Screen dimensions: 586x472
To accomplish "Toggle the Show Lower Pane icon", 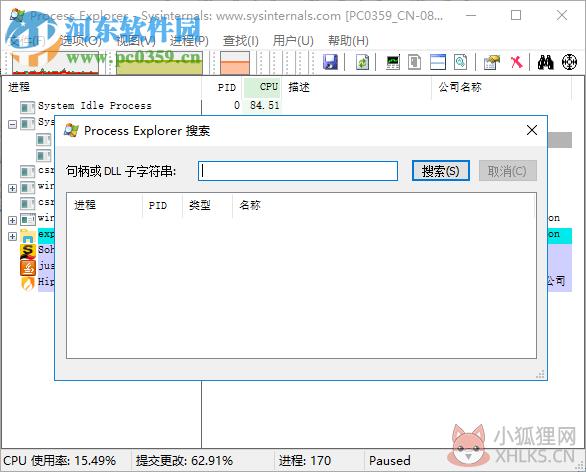I will point(438,62).
